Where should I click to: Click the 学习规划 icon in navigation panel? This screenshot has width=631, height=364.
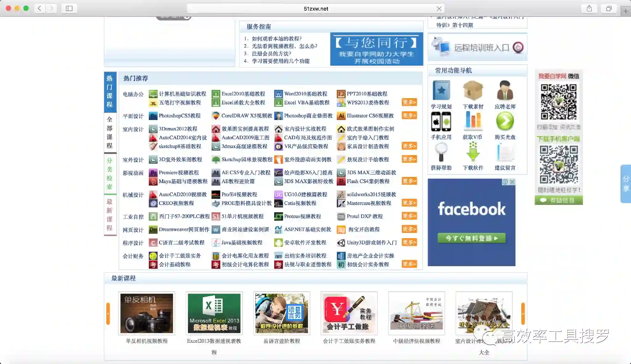coord(441,90)
